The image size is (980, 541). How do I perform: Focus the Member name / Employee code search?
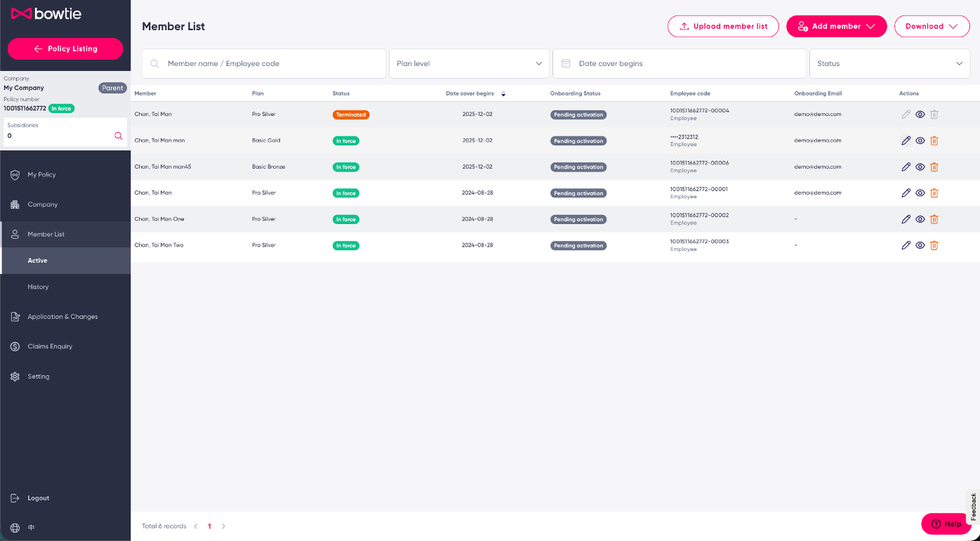click(x=264, y=63)
